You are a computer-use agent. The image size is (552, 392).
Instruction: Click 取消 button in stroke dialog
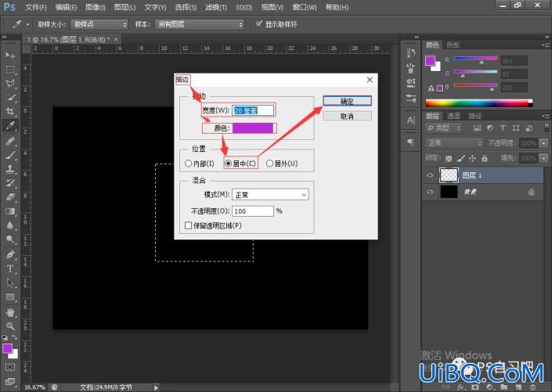click(347, 116)
